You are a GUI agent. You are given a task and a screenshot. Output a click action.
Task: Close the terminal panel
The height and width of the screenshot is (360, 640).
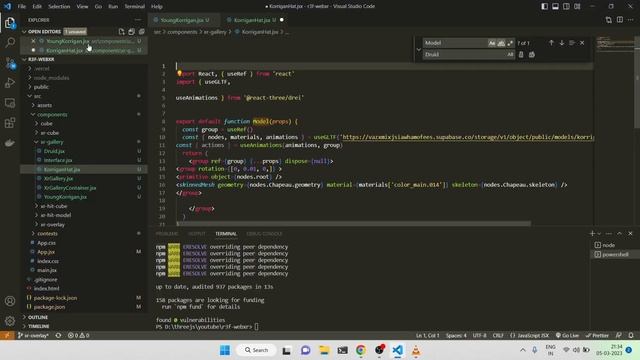click(x=630, y=233)
